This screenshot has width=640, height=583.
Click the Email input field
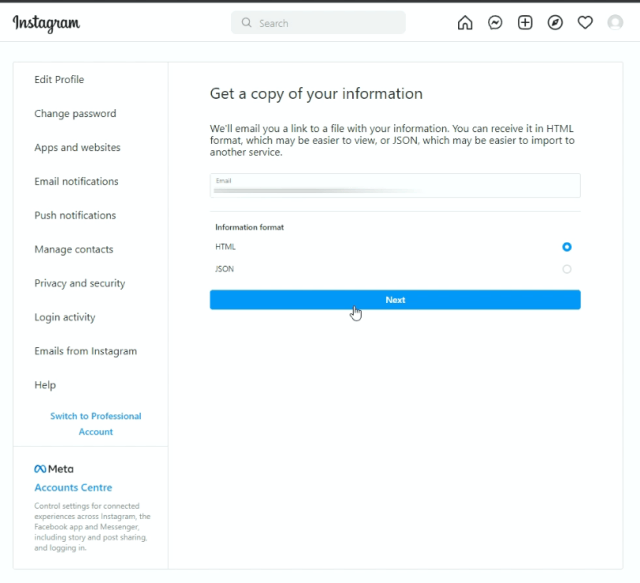coord(395,185)
